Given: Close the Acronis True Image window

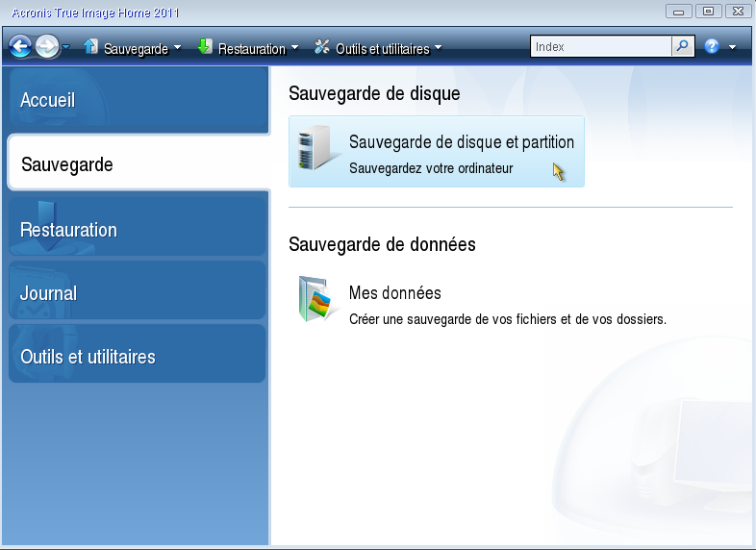Looking at the screenshot, I should click(x=738, y=12).
